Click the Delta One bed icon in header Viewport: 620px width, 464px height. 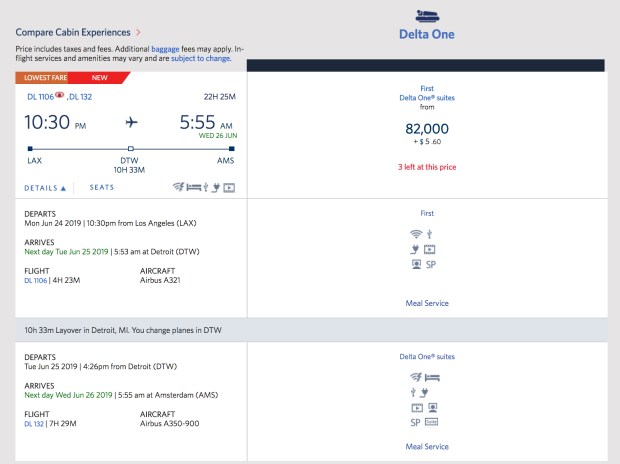click(433, 15)
